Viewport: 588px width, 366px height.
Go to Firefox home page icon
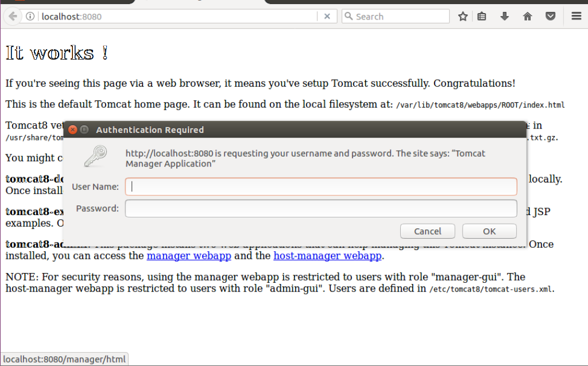coord(527,17)
